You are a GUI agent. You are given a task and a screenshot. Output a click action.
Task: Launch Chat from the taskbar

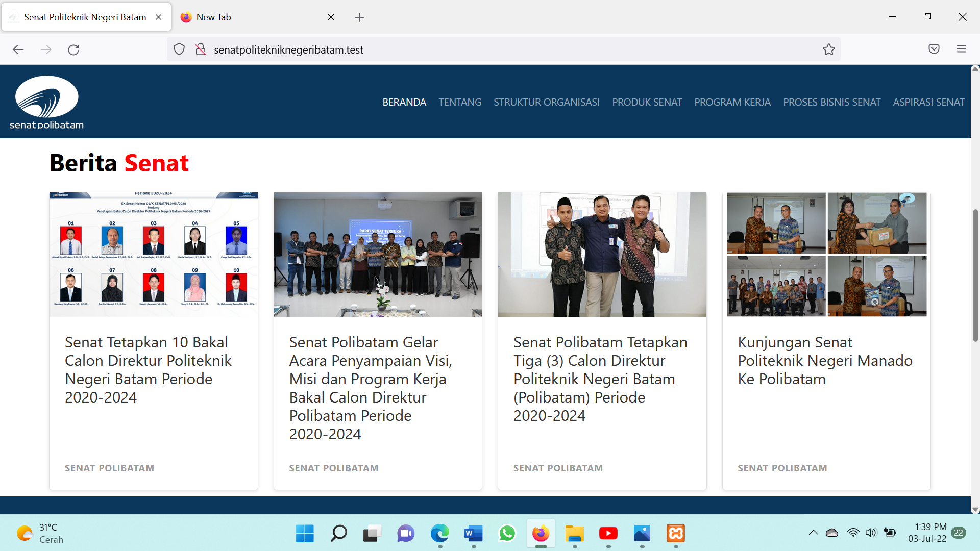(x=406, y=534)
